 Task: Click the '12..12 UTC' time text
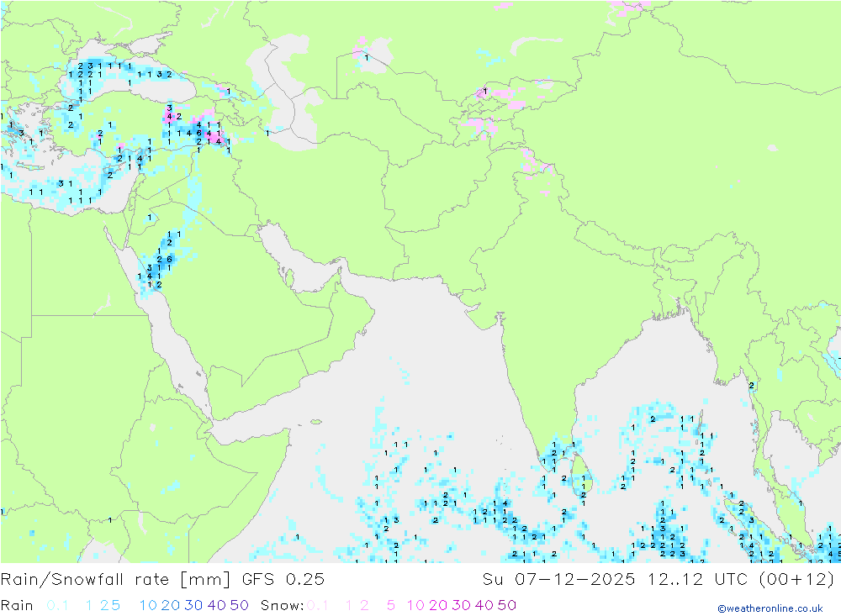pos(698,580)
